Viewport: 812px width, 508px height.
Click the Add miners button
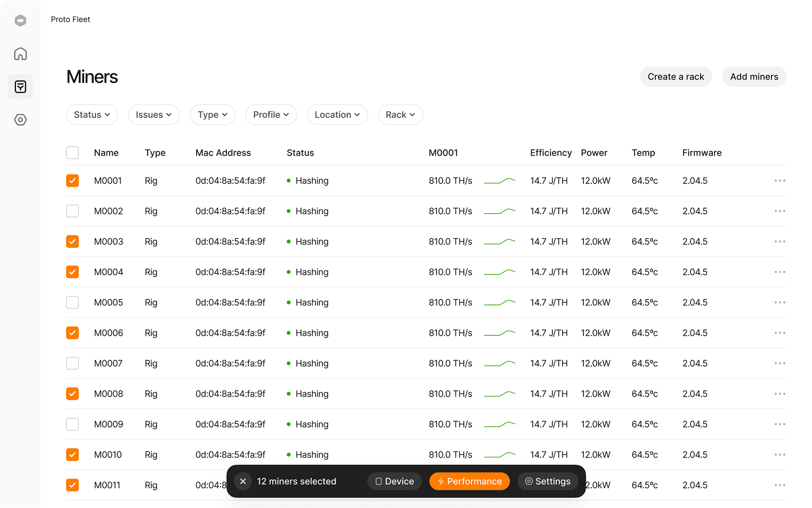[754, 77]
